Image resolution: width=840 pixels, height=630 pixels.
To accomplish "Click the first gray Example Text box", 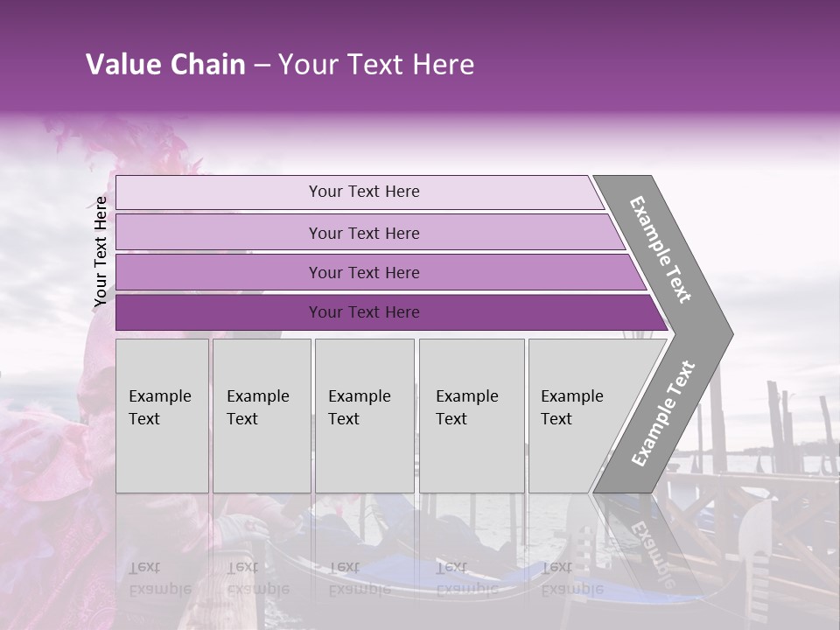I will [x=162, y=416].
